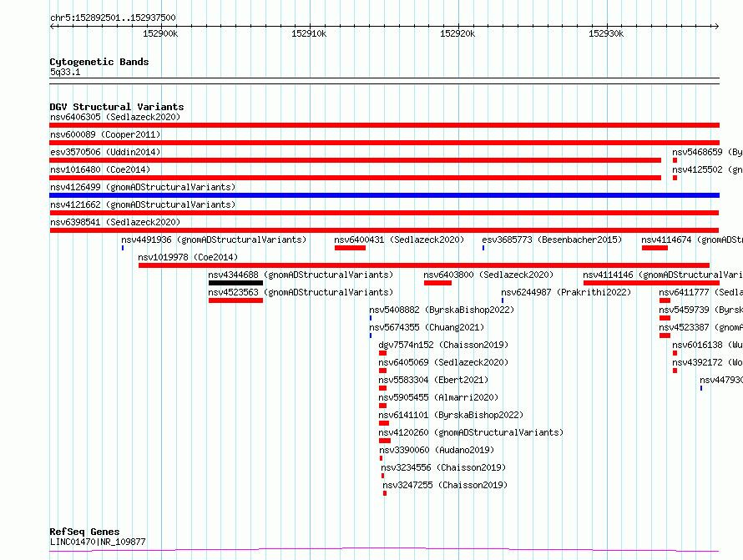The width and height of the screenshot is (743, 560).
Task: Open nsv5459739 variant label
Action: [700, 310]
